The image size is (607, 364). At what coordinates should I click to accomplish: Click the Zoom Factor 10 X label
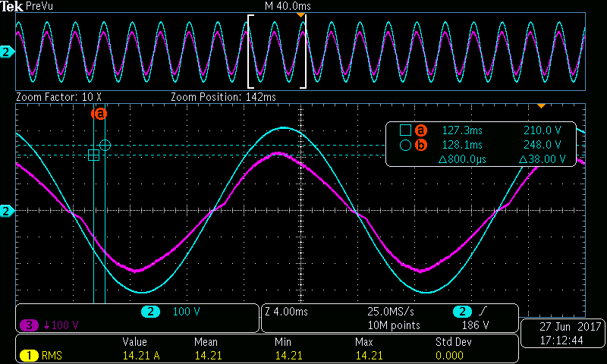(x=59, y=97)
